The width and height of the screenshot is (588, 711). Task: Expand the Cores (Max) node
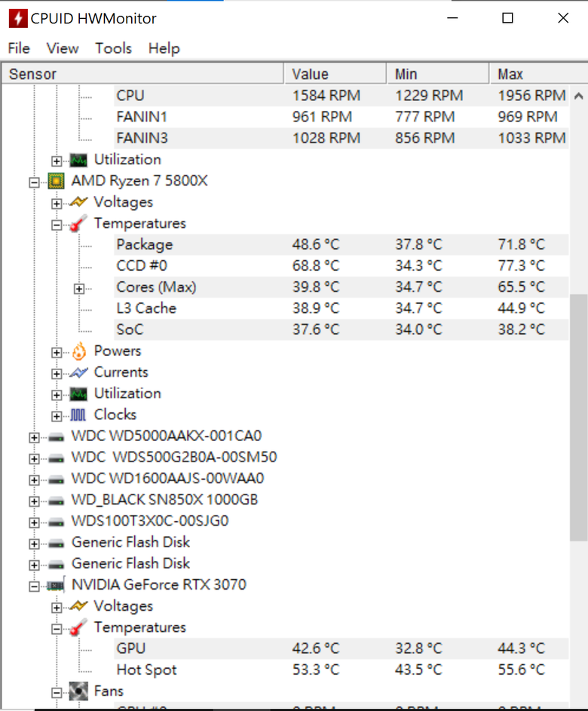79,288
